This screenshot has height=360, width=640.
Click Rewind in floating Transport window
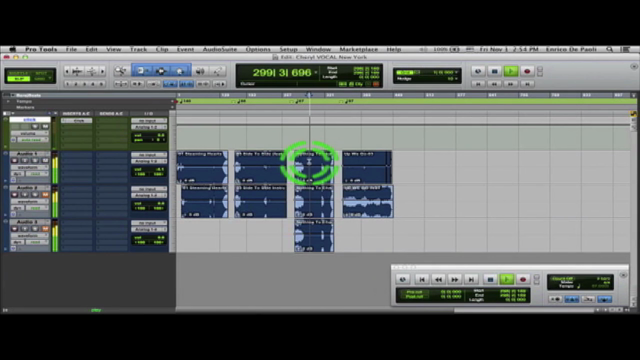coord(438,280)
